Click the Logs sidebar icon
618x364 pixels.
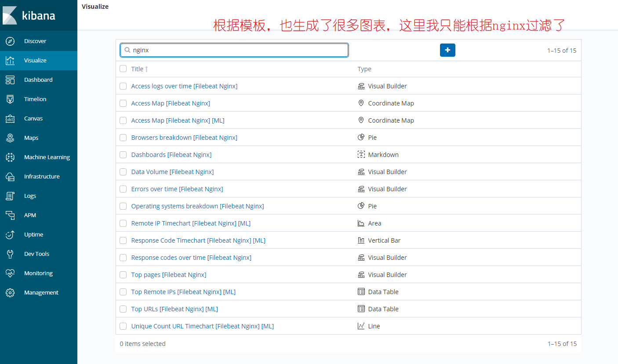(10, 196)
